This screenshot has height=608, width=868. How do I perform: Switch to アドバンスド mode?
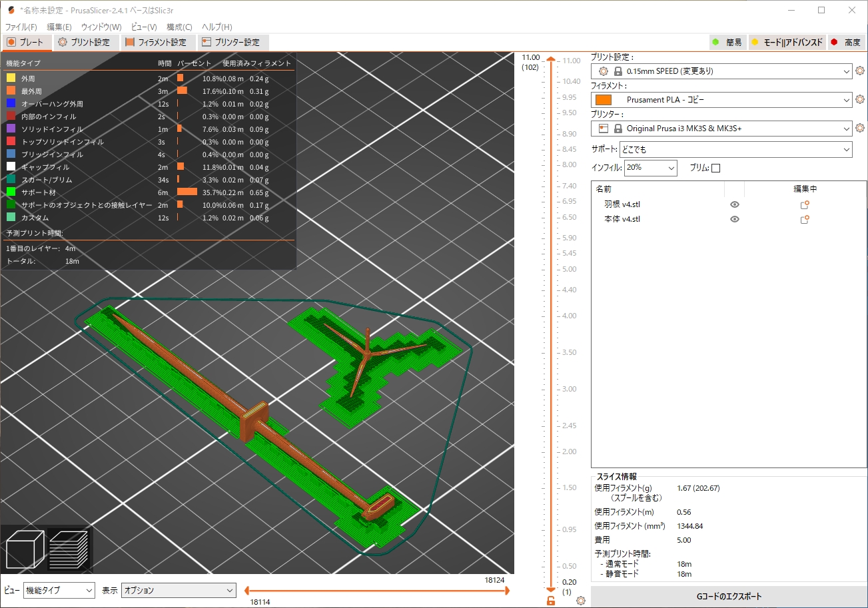pos(787,42)
